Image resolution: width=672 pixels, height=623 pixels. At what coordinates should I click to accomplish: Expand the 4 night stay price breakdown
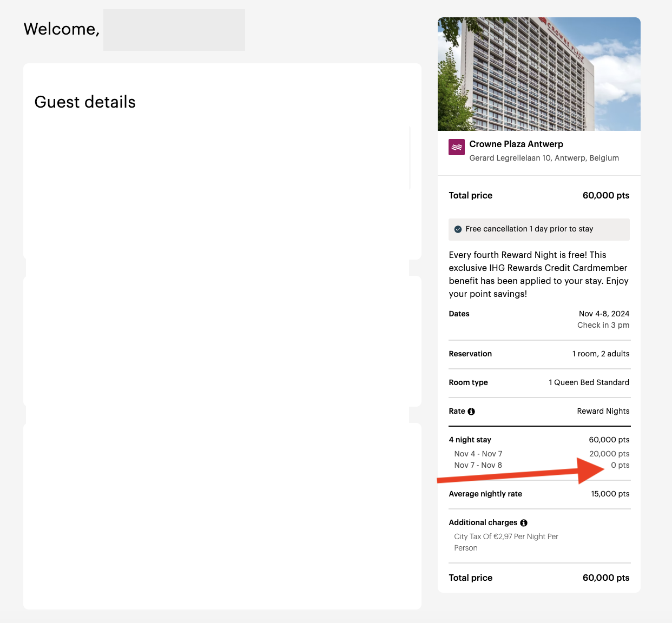pos(470,440)
